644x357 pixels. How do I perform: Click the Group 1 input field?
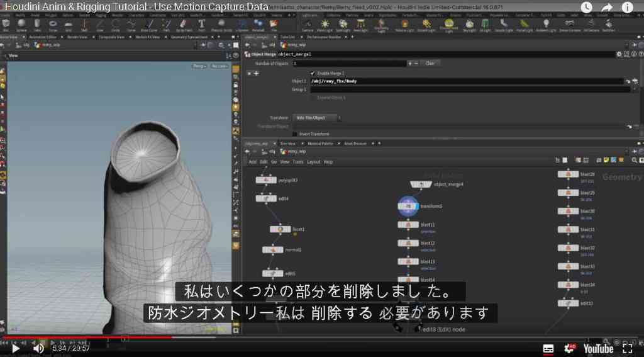(470, 89)
